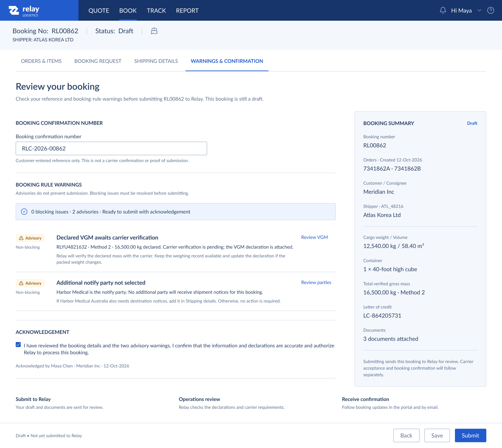Viewport: 502px width, 448px height.
Task: Open the TRACK section
Action: (x=156, y=10)
